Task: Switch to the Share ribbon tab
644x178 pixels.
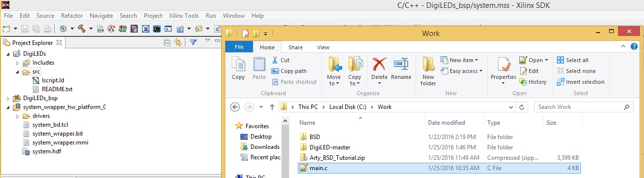Action: [296, 47]
